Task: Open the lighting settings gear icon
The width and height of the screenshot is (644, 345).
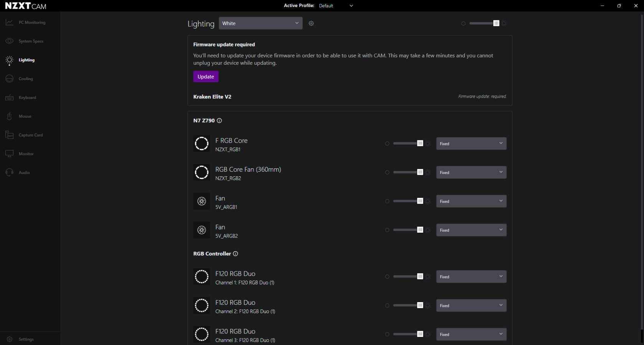Action: pyautogui.click(x=311, y=23)
